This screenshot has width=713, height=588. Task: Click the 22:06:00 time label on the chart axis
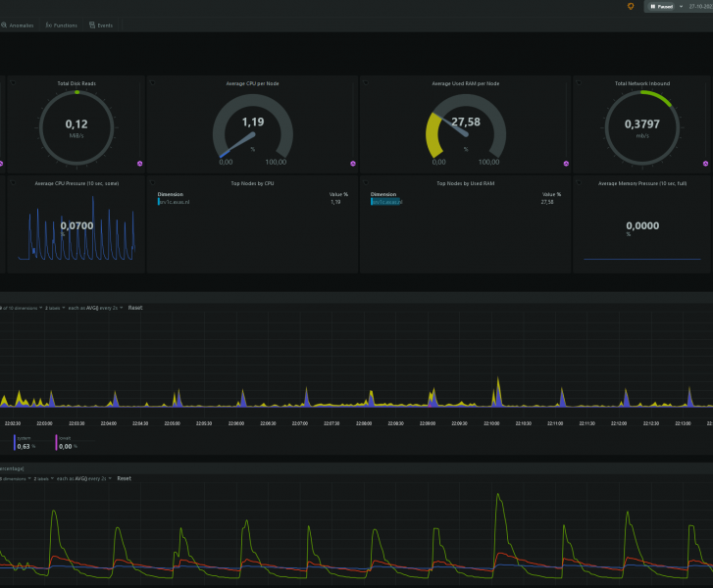(x=236, y=423)
